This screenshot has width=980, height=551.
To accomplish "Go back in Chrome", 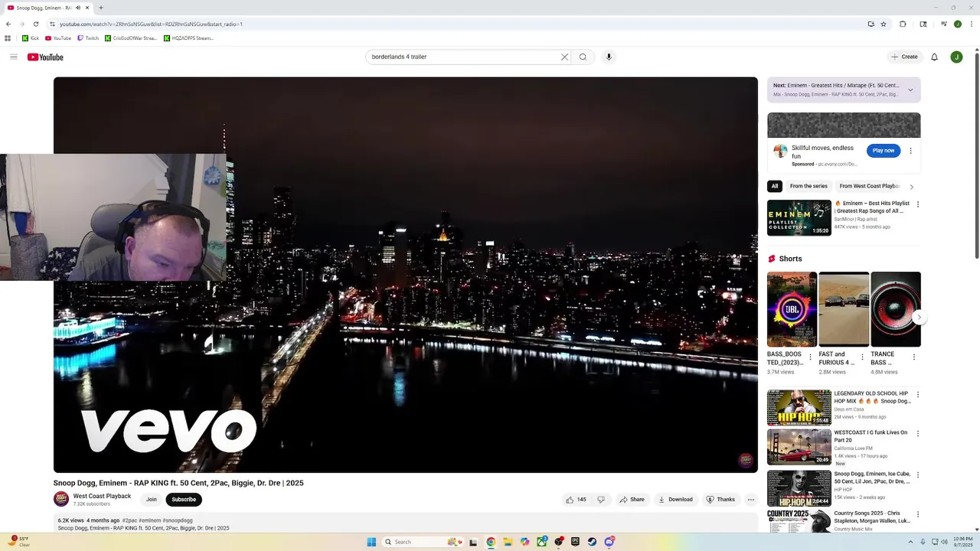I will [x=8, y=24].
